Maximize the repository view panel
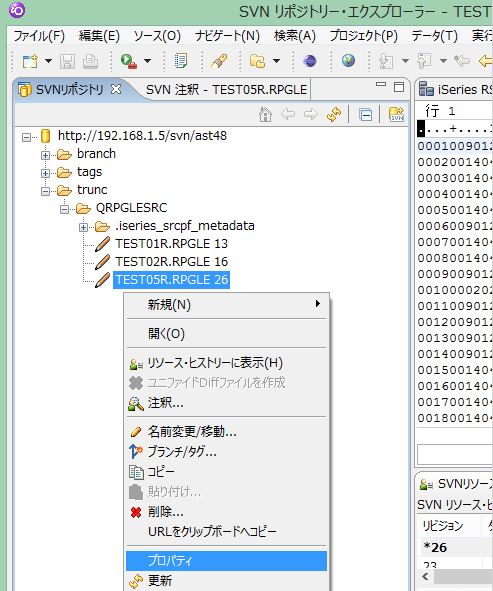The image size is (493, 591). pos(399,87)
